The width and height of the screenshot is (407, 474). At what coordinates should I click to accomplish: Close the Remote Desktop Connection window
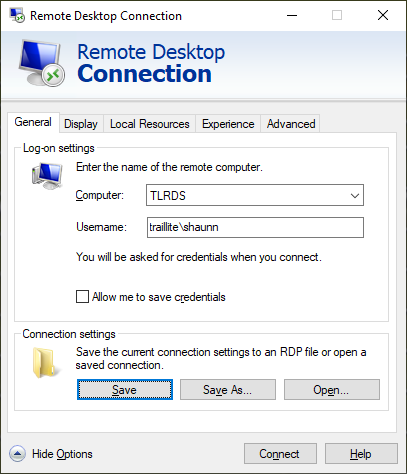click(x=383, y=15)
